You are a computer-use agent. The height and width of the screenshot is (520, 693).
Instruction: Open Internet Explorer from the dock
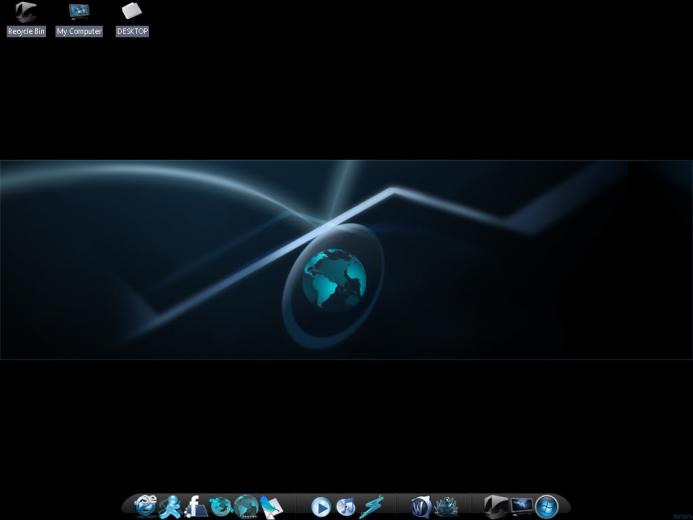[x=145, y=506]
